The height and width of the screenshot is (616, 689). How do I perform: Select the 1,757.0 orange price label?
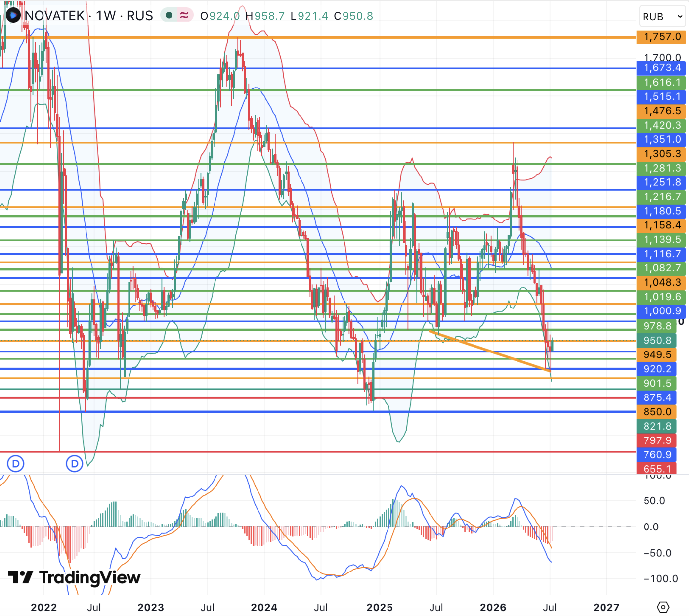pos(661,37)
